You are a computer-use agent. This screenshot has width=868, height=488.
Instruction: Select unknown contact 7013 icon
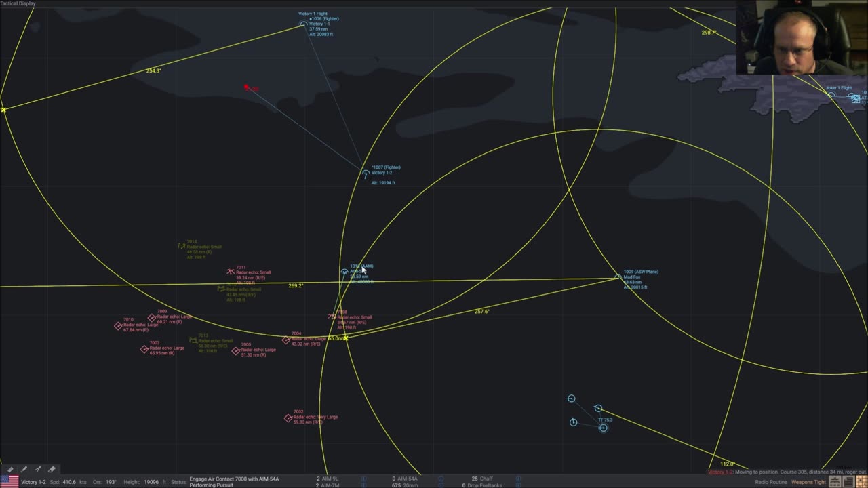(x=193, y=340)
